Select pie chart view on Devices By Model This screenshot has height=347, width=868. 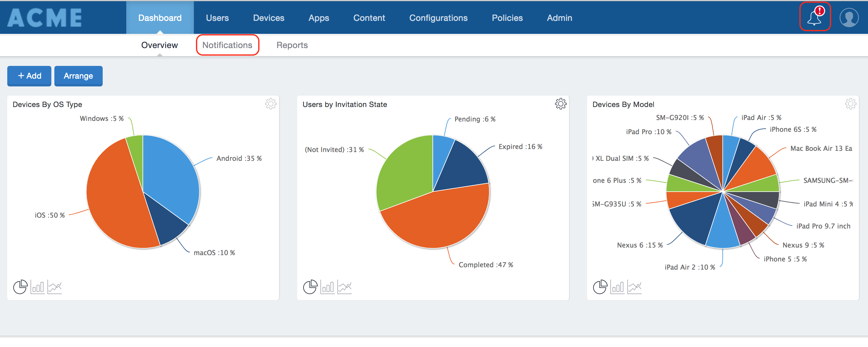(600, 287)
